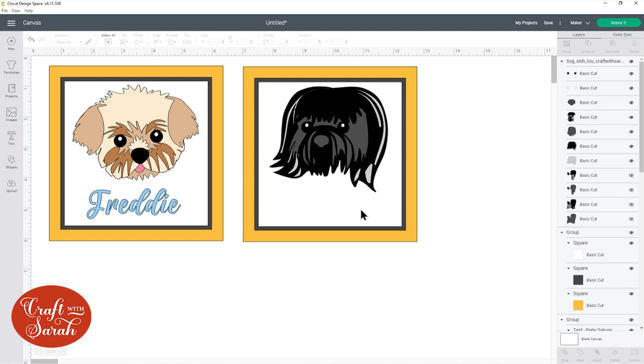Click the Attach icon below the Layers panel
The height and width of the screenshot is (364, 644).
point(597,352)
